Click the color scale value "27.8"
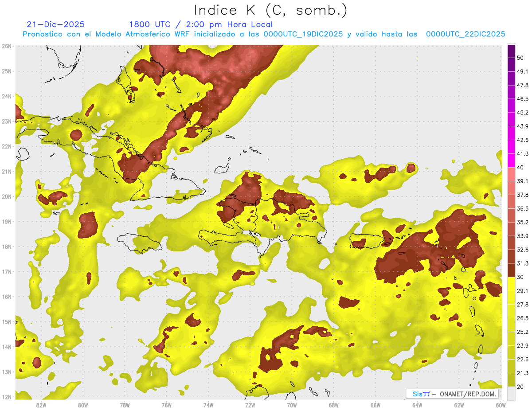The width and height of the screenshot is (532, 411). (x=522, y=304)
